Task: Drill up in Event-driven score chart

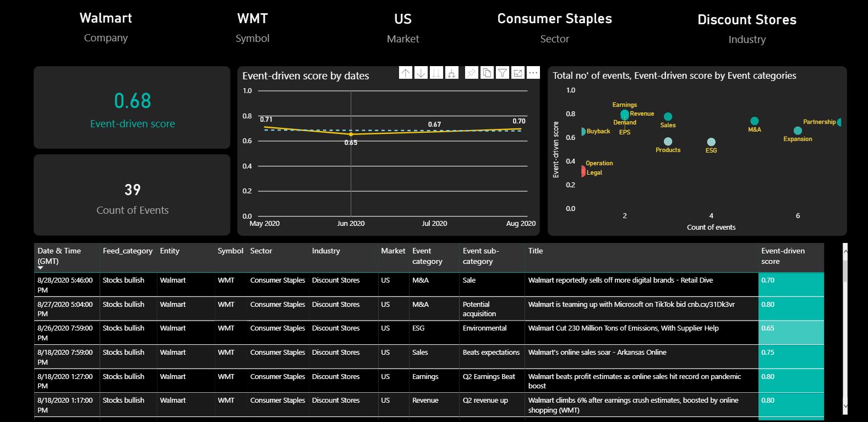Action: point(406,73)
